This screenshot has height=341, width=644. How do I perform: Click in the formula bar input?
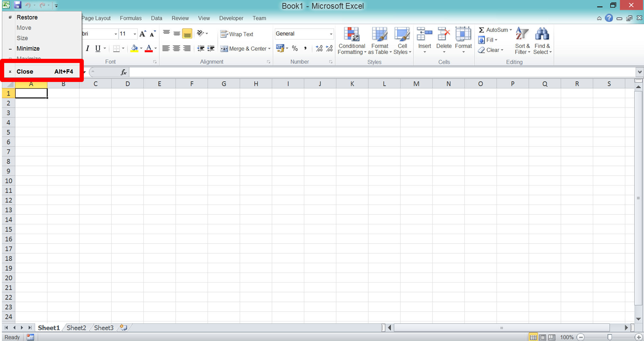point(382,72)
